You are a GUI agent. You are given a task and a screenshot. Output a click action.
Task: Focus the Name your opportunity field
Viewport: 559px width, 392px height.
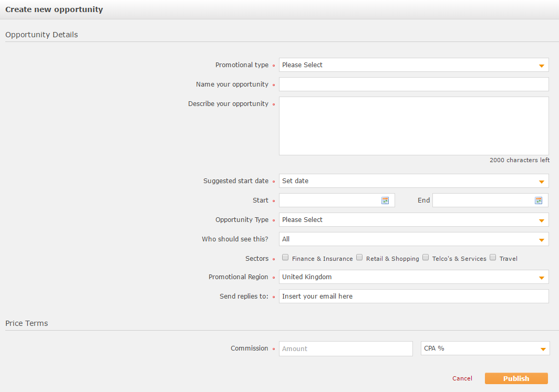tap(413, 84)
